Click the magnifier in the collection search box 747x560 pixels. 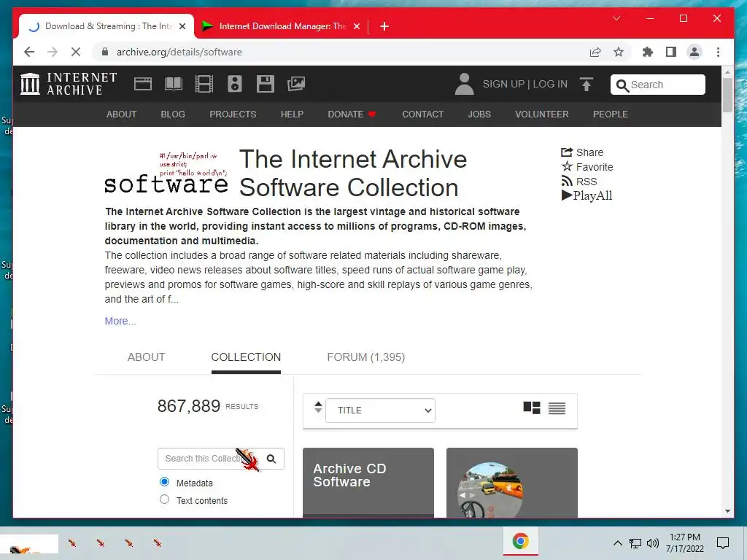point(271,459)
